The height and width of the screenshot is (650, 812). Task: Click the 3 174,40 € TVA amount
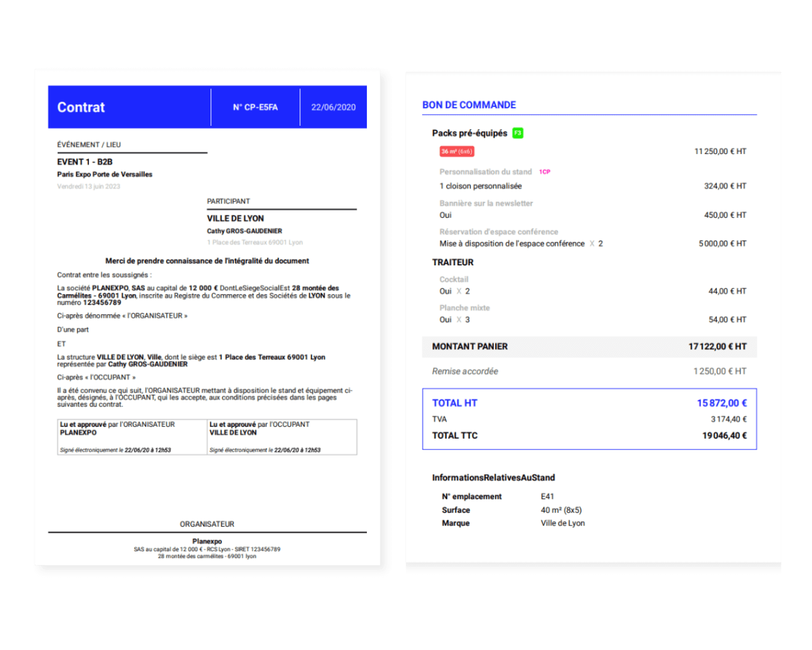(x=728, y=419)
